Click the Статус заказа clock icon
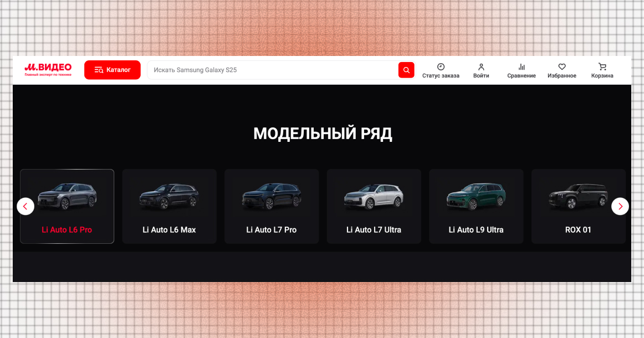This screenshot has width=644, height=338. pyautogui.click(x=441, y=66)
